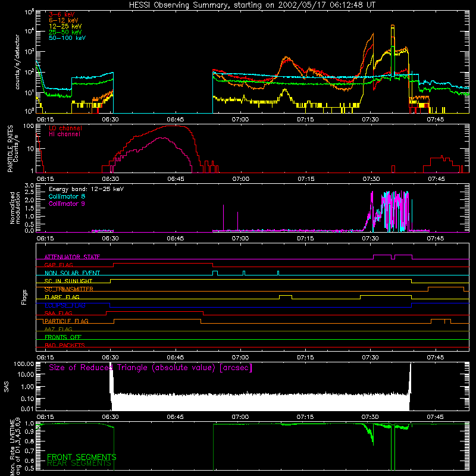
Task: Select the 25-50 keV legend label
Action: tap(65, 32)
